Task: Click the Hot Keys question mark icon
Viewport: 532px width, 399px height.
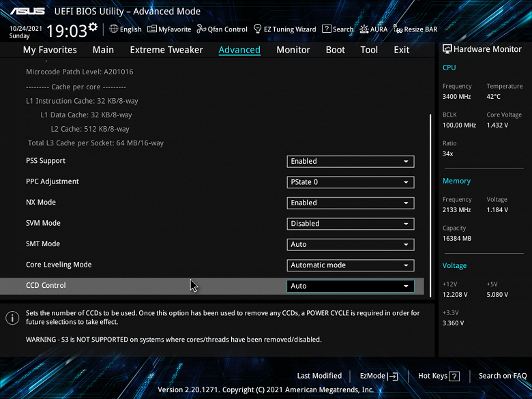Action: [454, 376]
